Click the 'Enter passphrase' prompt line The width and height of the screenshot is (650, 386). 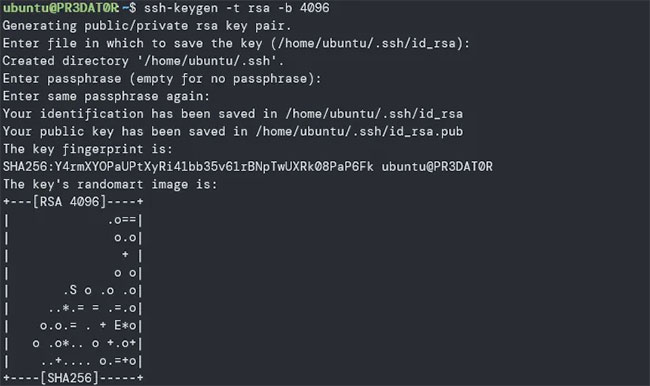point(162,78)
